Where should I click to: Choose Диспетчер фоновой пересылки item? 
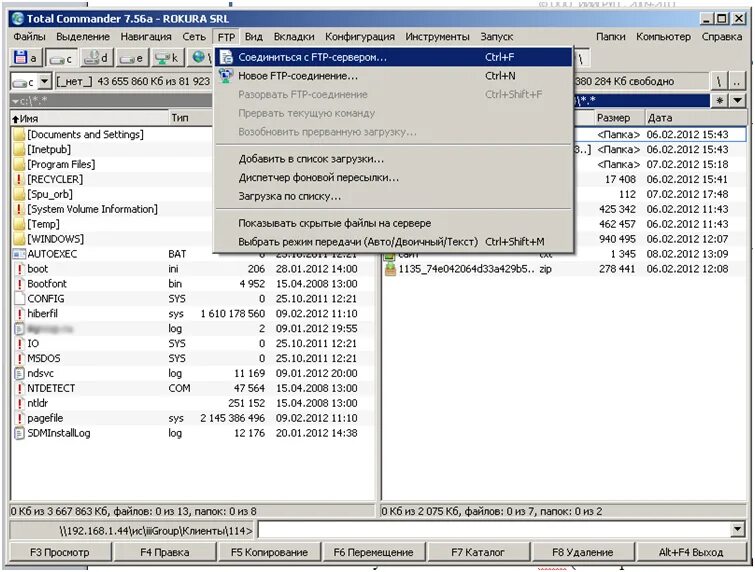pos(393,178)
